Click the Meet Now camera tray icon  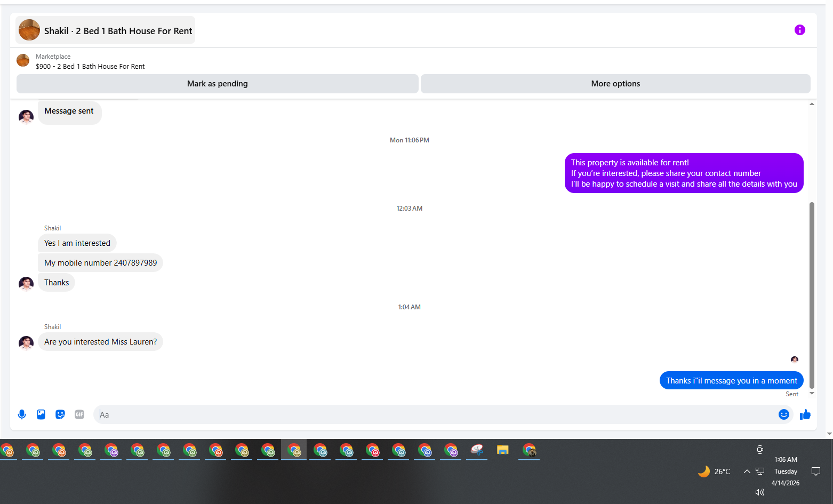pyautogui.click(x=760, y=450)
